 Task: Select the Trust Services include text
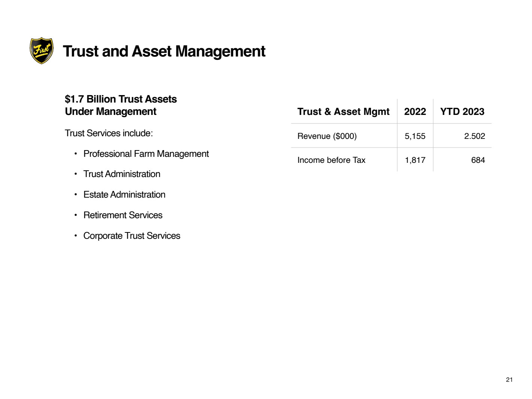pos(109,133)
